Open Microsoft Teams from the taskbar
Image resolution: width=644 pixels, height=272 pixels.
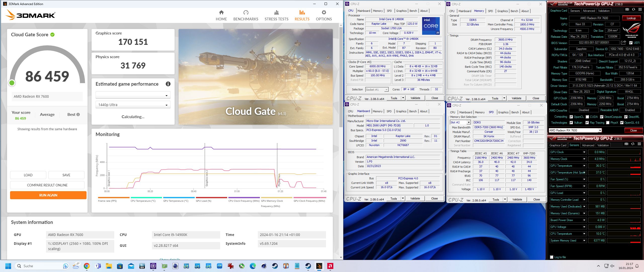pyautogui.click(x=98, y=266)
